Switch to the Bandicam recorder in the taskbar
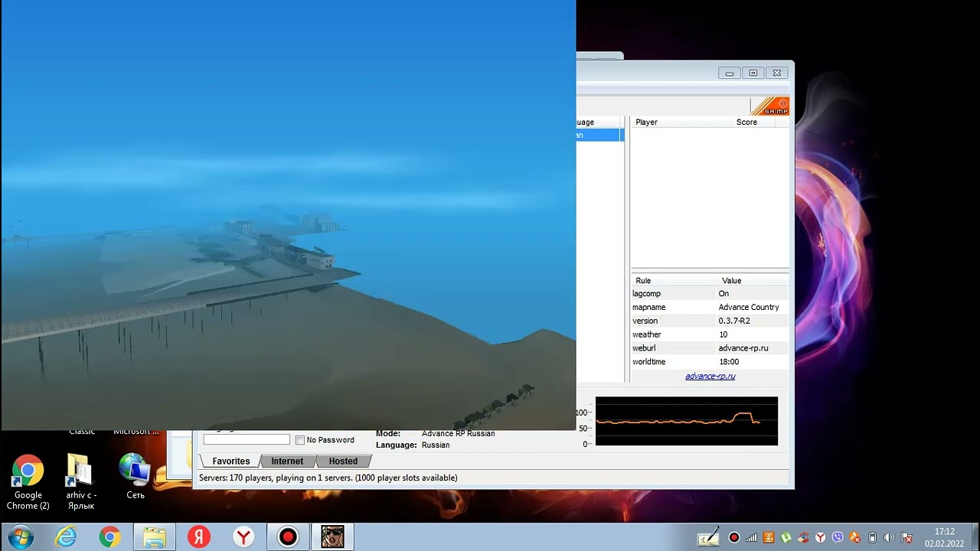Screen dimensions: 980x551 (288, 537)
